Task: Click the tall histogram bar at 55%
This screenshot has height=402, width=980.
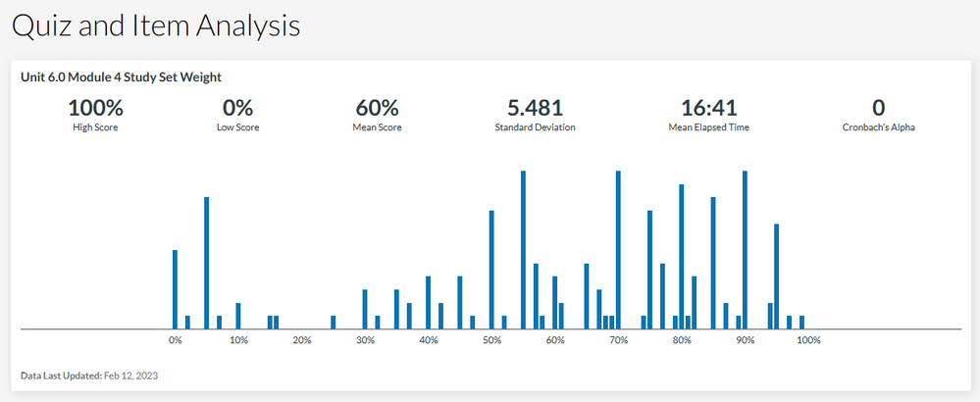Action: pos(524,250)
